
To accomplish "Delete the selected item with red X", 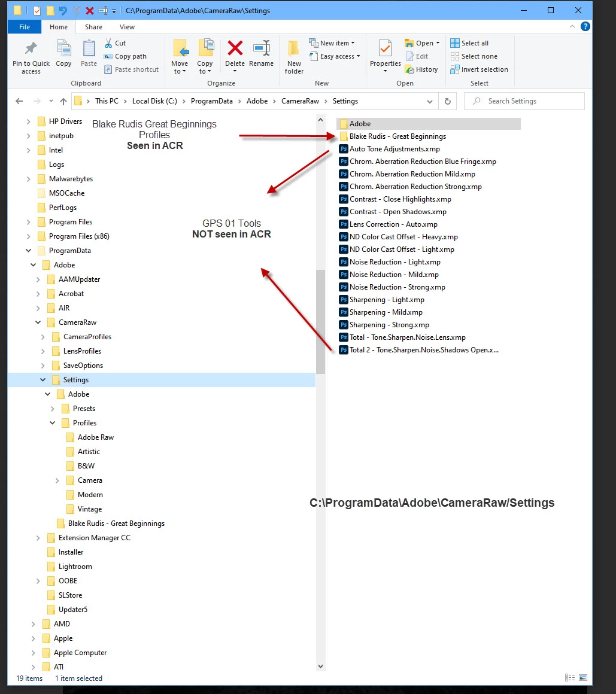I will pos(235,56).
